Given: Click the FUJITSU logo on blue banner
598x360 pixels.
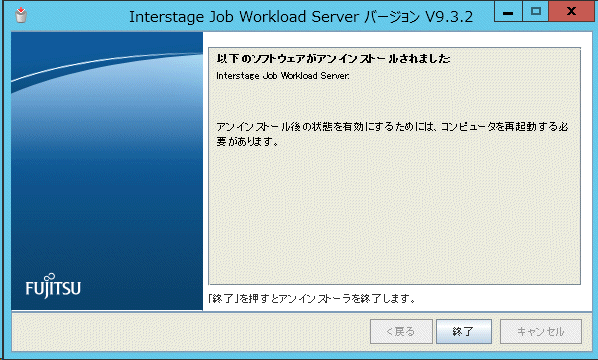Looking at the screenshot, I should [53, 286].
